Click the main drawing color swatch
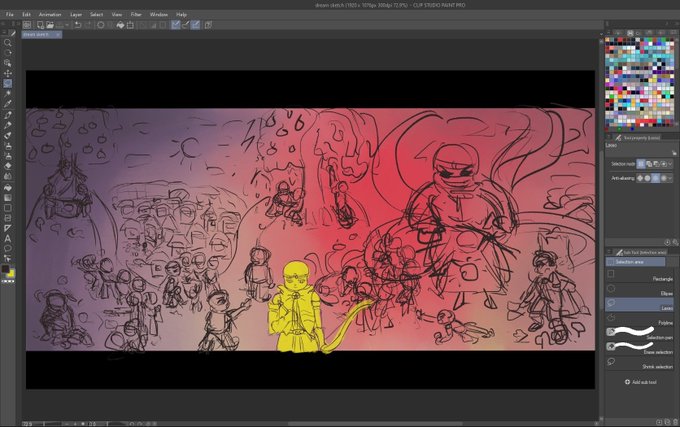The height and width of the screenshot is (427, 680). (5, 269)
